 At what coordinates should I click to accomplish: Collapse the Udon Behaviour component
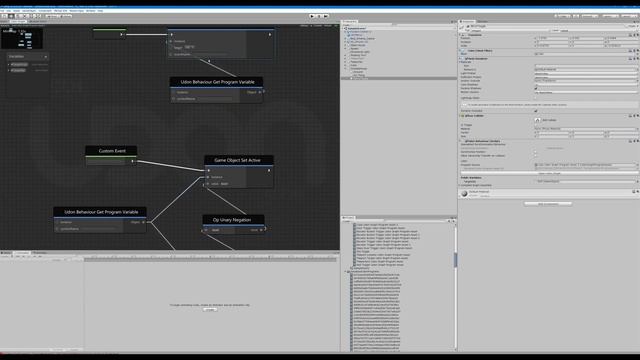[461, 141]
